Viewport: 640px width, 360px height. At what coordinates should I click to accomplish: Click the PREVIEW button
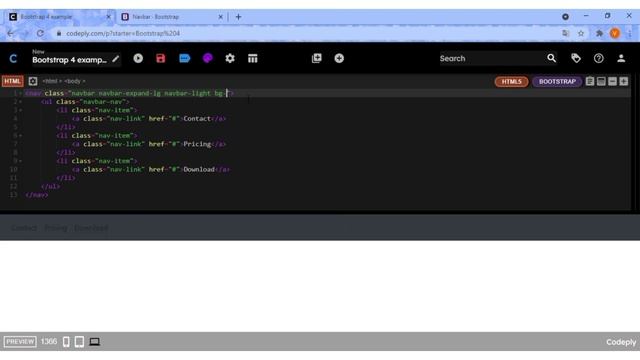pyautogui.click(x=20, y=342)
